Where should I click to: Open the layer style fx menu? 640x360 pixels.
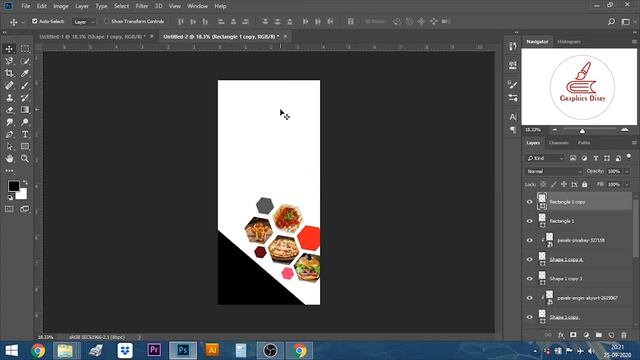click(561, 335)
